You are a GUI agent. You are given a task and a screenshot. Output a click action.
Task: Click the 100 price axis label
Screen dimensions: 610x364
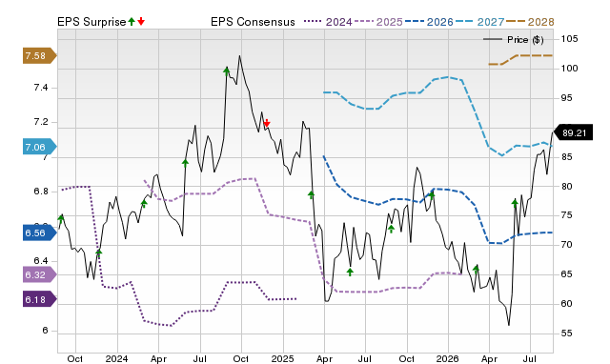(570, 69)
